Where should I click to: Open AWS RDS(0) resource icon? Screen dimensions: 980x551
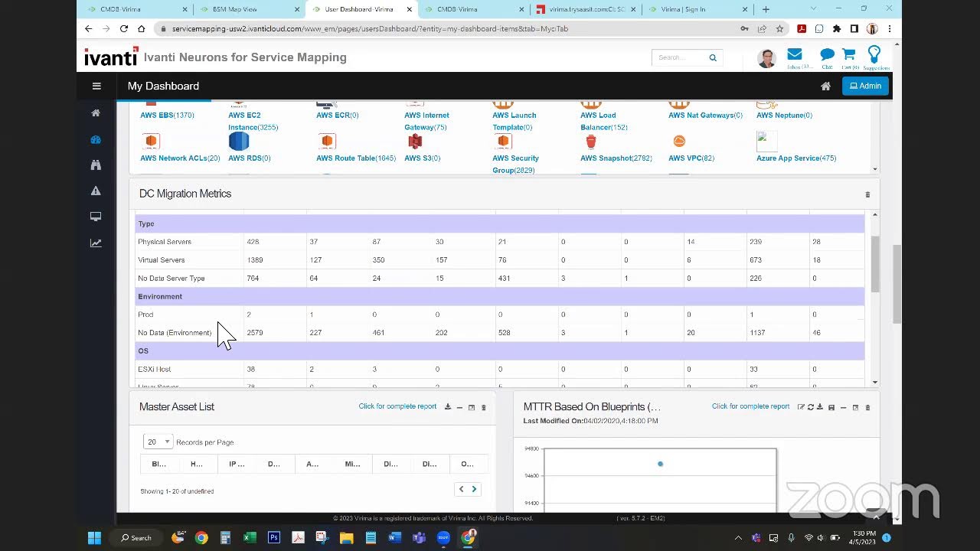tap(239, 141)
